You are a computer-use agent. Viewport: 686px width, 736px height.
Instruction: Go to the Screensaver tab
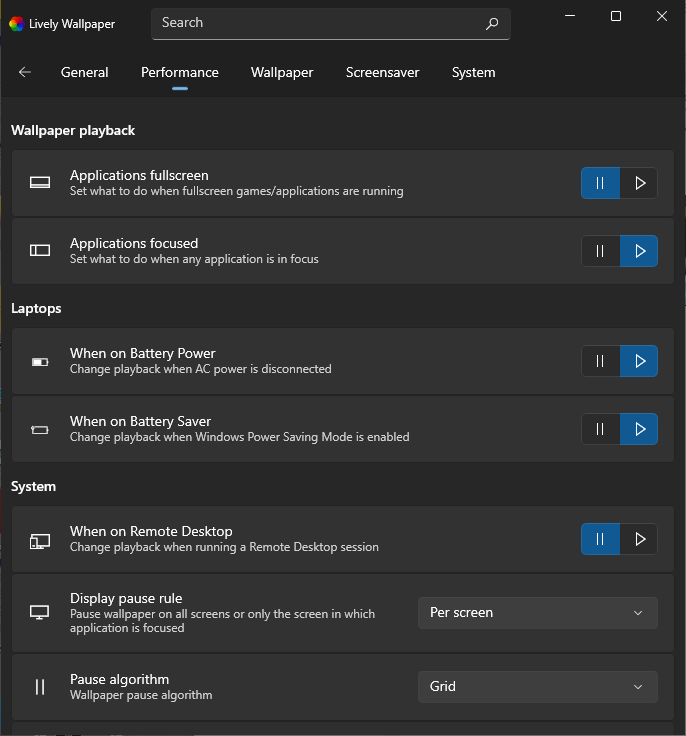(x=382, y=72)
